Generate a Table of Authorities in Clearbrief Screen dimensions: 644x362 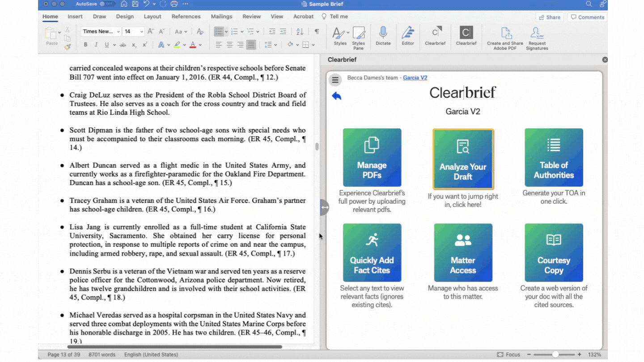click(554, 158)
